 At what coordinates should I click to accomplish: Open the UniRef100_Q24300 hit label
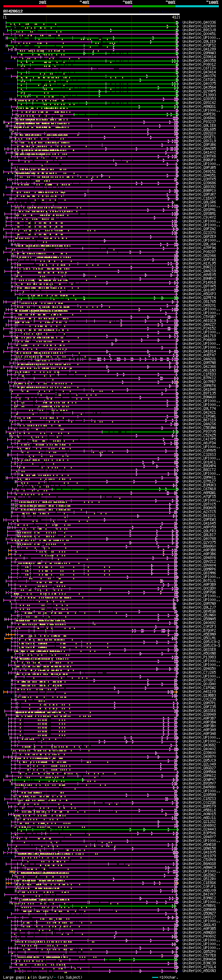[x=199, y=26]
